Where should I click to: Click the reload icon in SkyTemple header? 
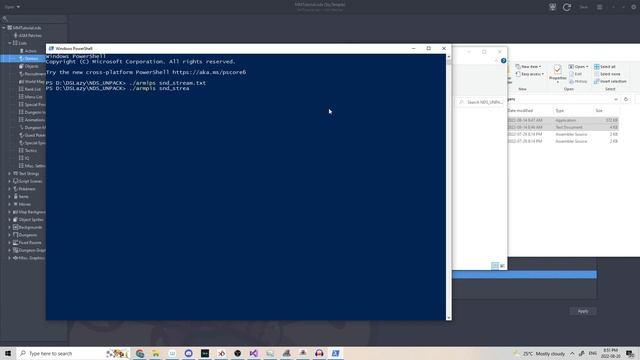click(567, 7)
